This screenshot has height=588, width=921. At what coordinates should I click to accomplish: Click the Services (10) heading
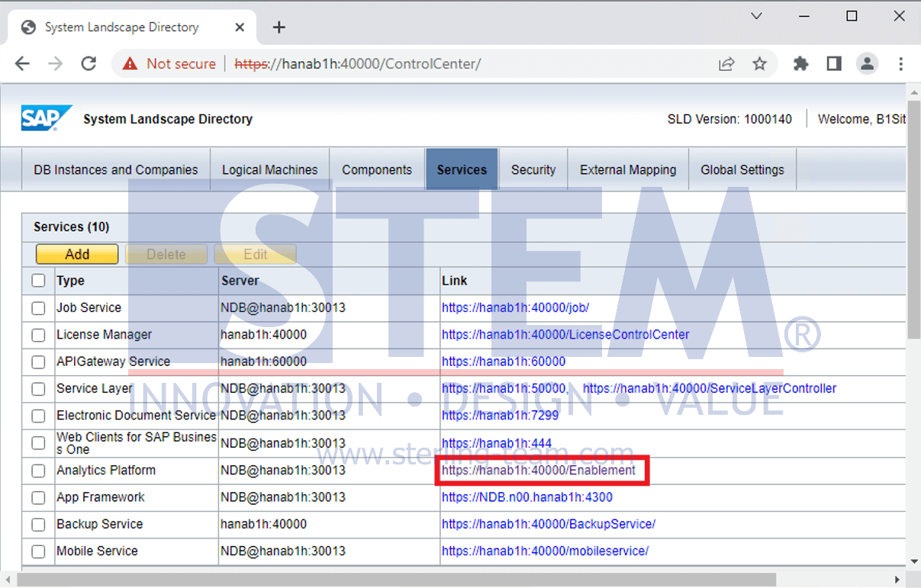tap(72, 227)
